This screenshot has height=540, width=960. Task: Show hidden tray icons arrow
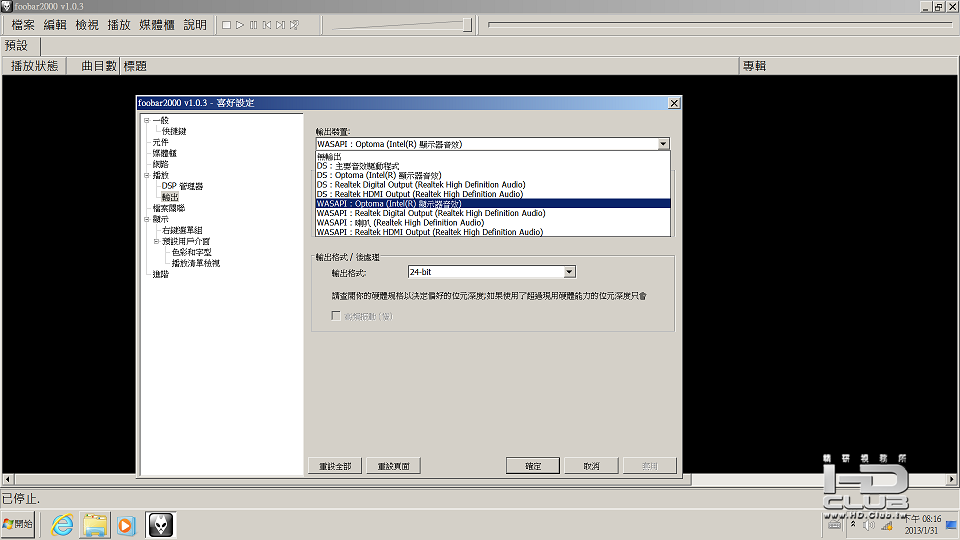[x=853, y=524]
